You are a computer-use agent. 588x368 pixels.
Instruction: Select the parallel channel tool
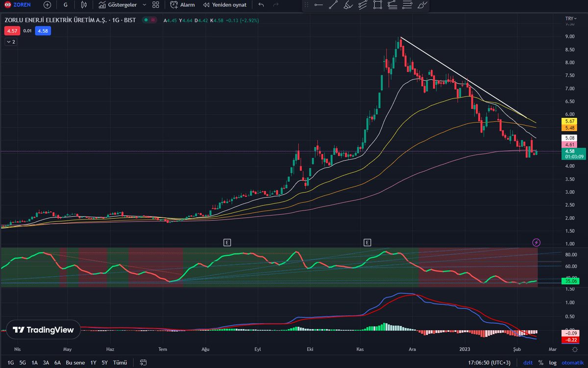pos(363,5)
